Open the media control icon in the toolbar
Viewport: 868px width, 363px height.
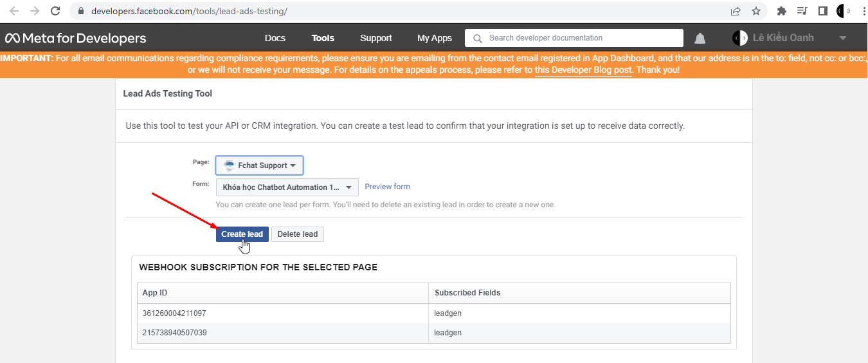pyautogui.click(x=802, y=11)
